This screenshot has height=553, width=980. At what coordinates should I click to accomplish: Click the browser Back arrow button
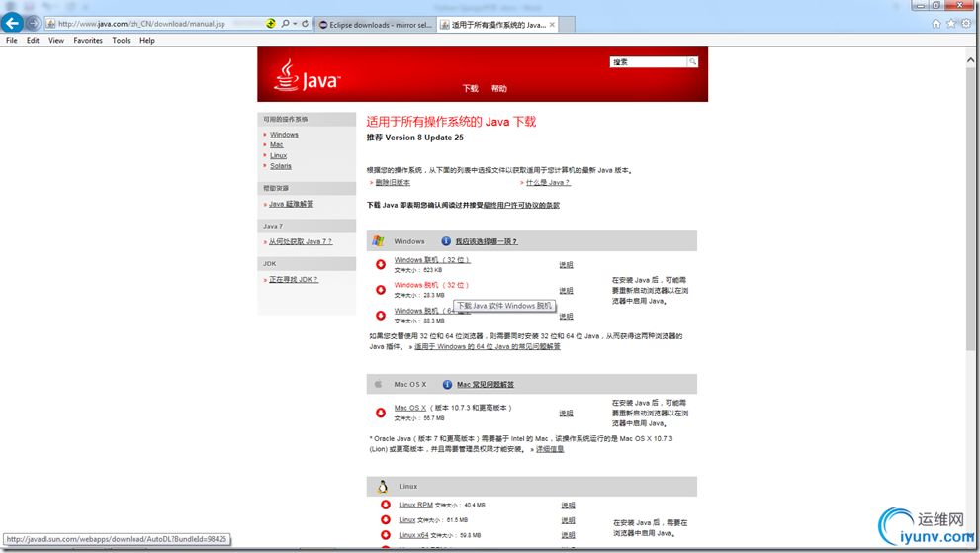point(12,23)
